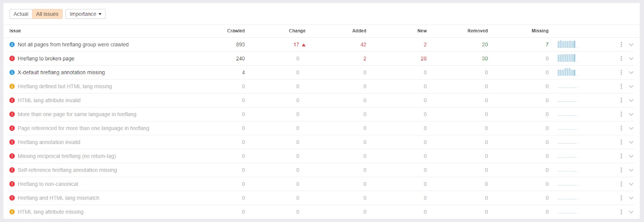Expand the HTML lang attribute invalid row
Screen dimensions: 644x222
[x=631, y=101]
